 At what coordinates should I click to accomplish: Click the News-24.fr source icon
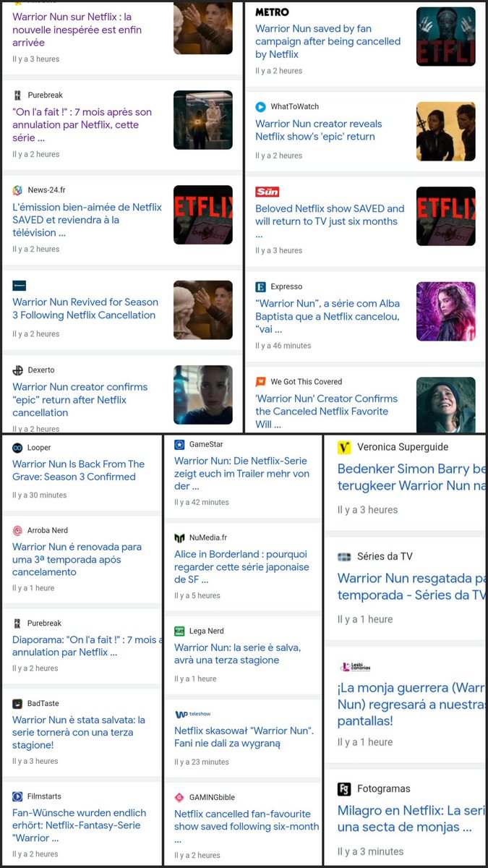point(18,190)
